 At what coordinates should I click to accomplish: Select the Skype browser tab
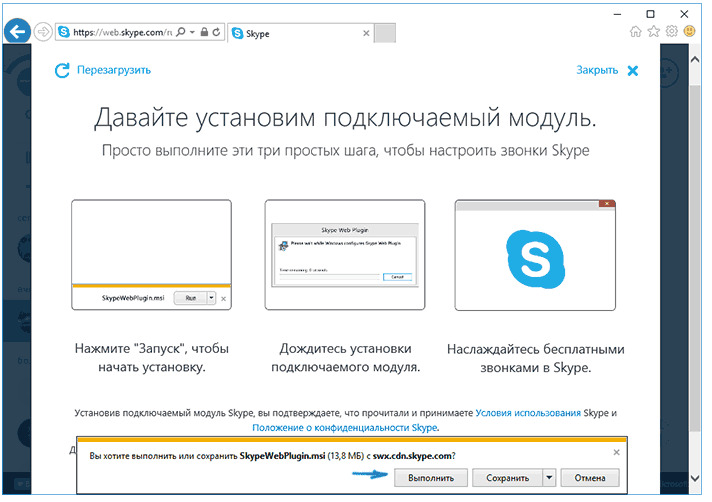pyautogui.click(x=301, y=33)
